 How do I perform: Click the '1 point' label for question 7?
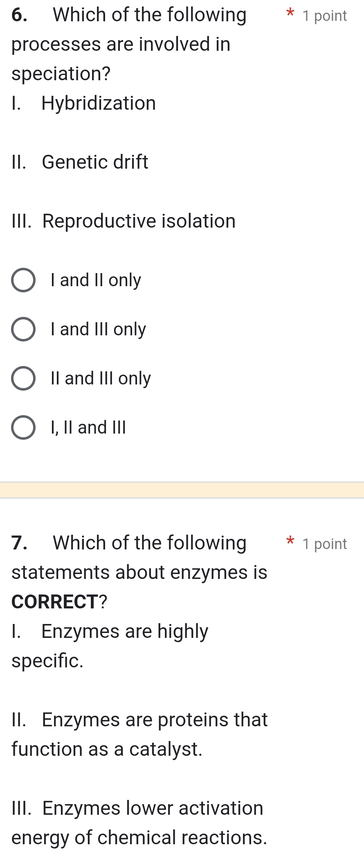(x=324, y=544)
